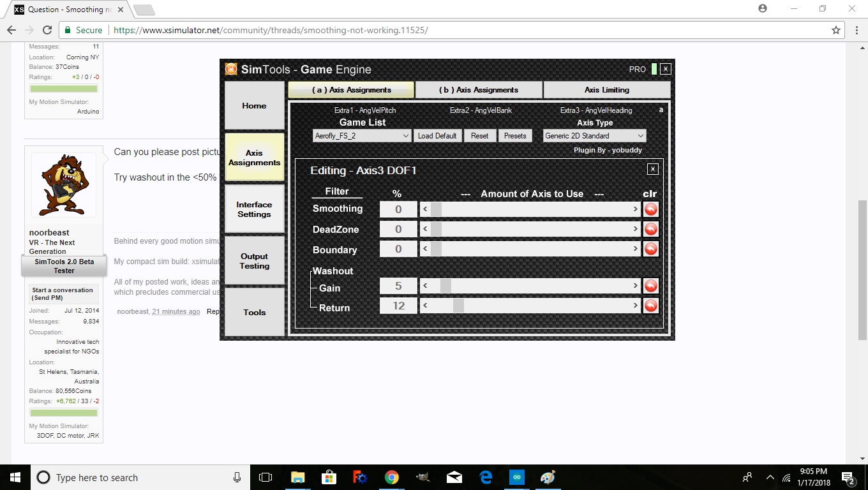Select Axis Assignments in the sidebar
The width and height of the screenshot is (868, 490).
coord(254,158)
